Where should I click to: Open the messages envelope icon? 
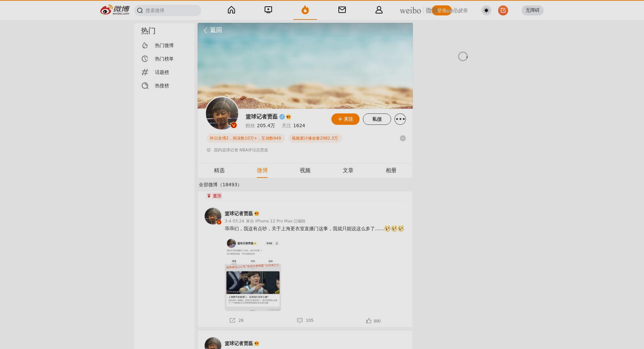[342, 10]
